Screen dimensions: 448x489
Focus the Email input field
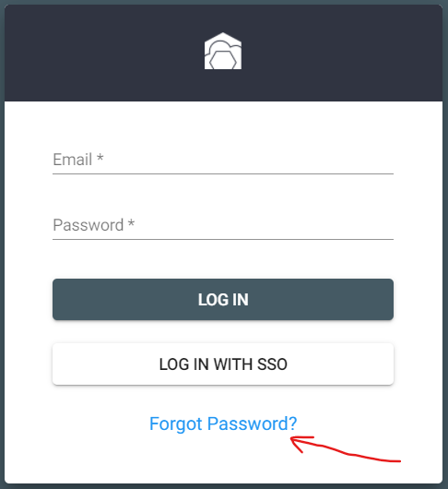pyautogui.click(x=223, y=160)
